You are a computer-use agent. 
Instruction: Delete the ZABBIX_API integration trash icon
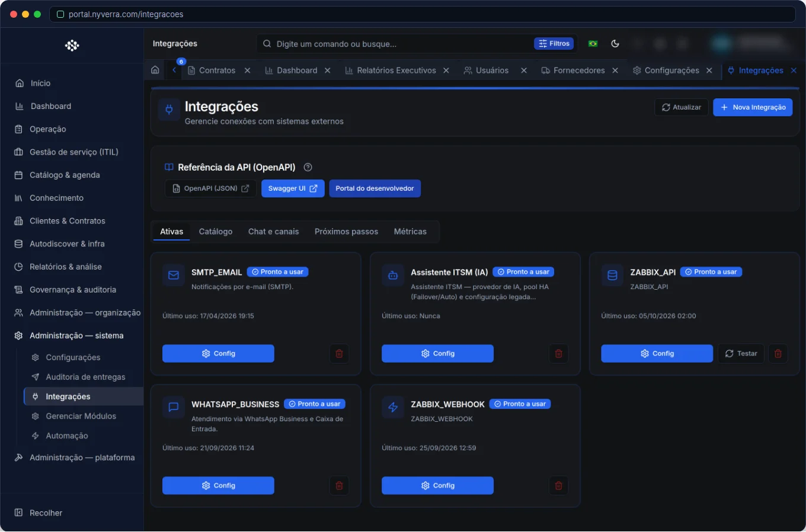point(778,354)
